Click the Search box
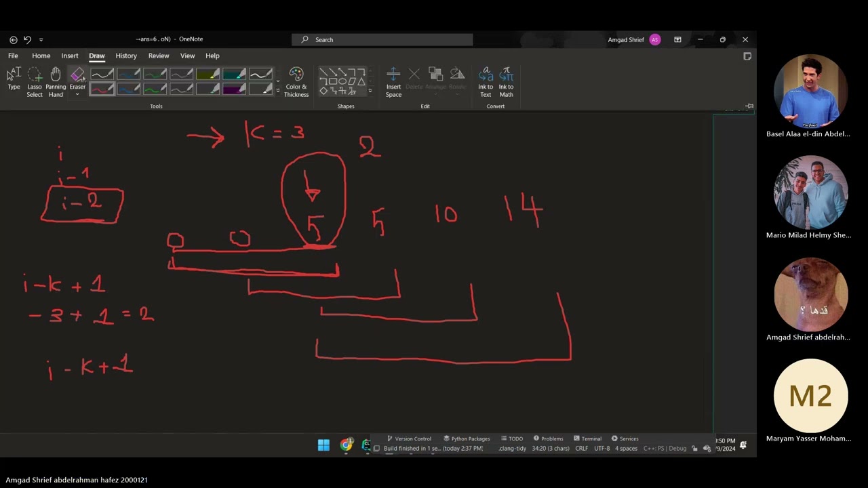Screen dimensions: 868x488 click(382, 39)
